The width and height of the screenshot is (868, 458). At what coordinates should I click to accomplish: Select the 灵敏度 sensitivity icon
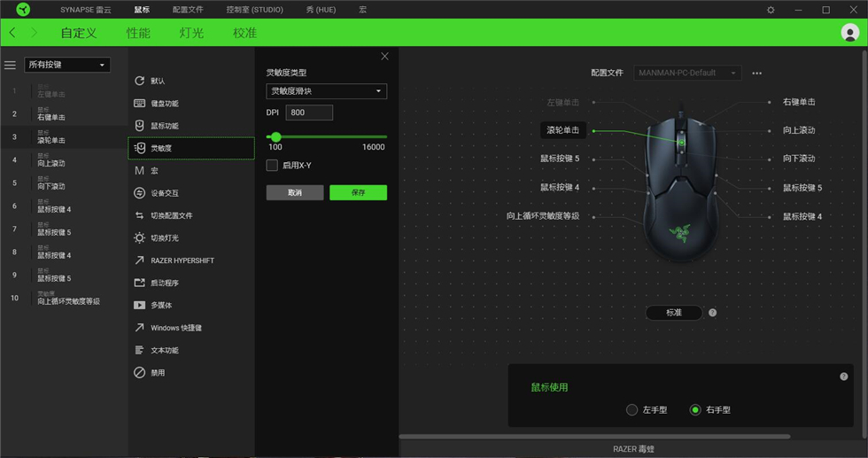pos(140,148)
